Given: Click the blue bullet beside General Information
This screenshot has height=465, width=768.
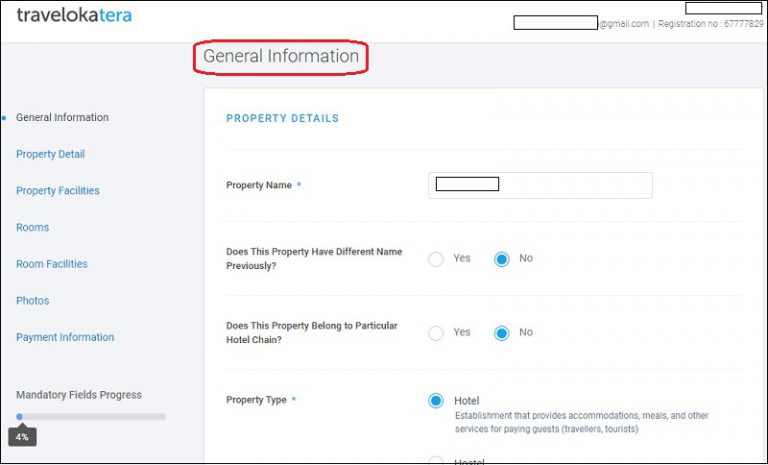Looking at the screenshot, I should point(5,118).
